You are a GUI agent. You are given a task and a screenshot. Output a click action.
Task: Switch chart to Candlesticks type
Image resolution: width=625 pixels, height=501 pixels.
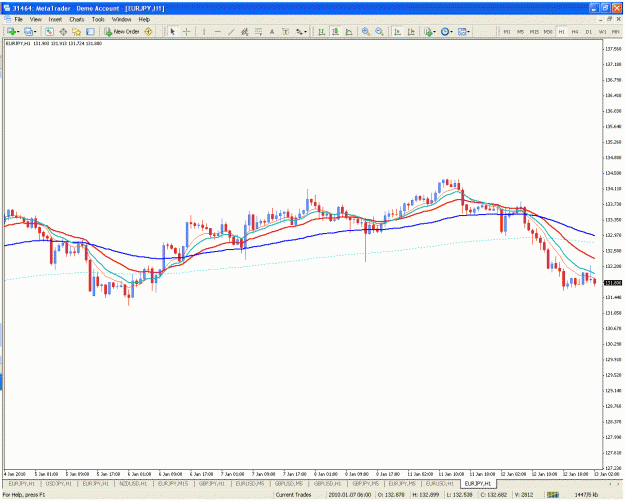coord(335,31)
